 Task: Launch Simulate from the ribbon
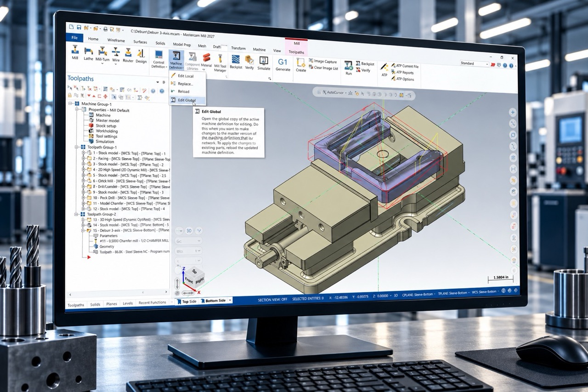click(x=264, y=62)
